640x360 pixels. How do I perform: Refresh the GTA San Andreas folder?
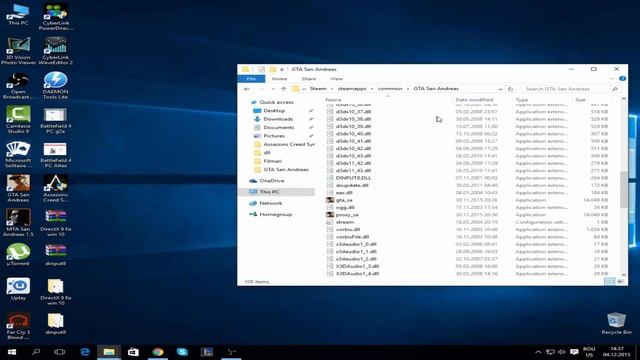(x=510, y=89)
